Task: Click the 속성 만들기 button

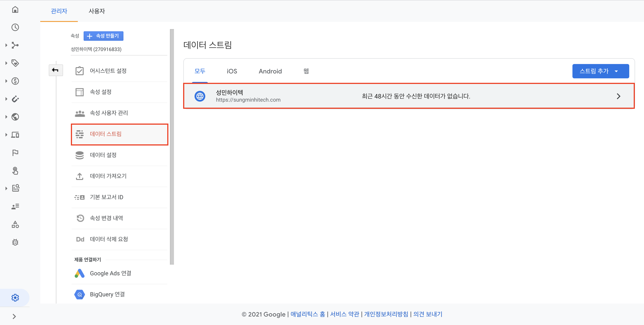Action: tap(103, 36)
